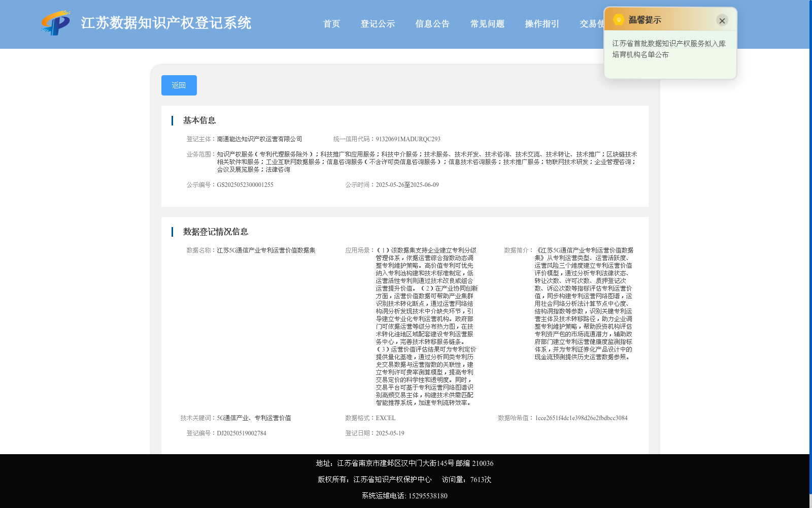Click the 返回 button
Screen dimensions: 812x508
click(x=179, y=85)
